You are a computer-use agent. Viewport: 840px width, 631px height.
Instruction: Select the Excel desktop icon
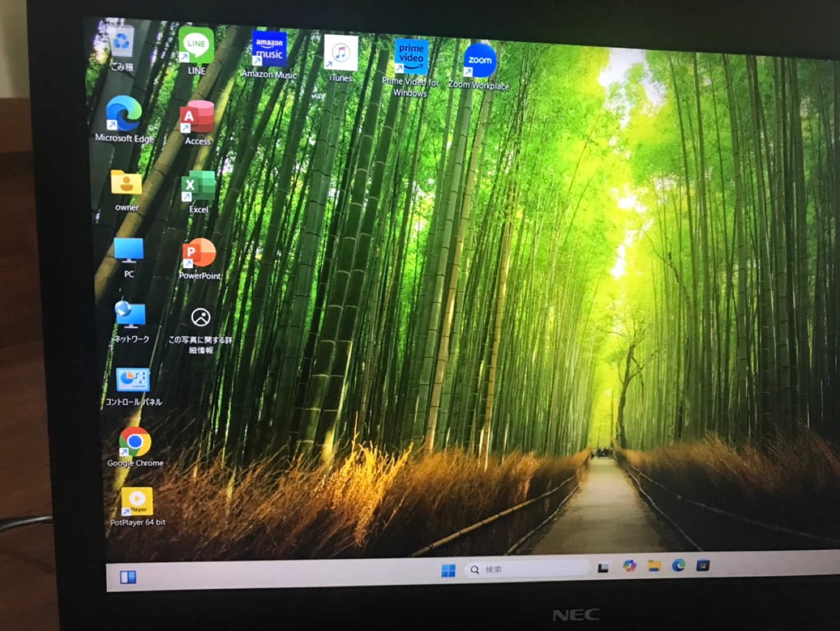click(x=198, y=187)
